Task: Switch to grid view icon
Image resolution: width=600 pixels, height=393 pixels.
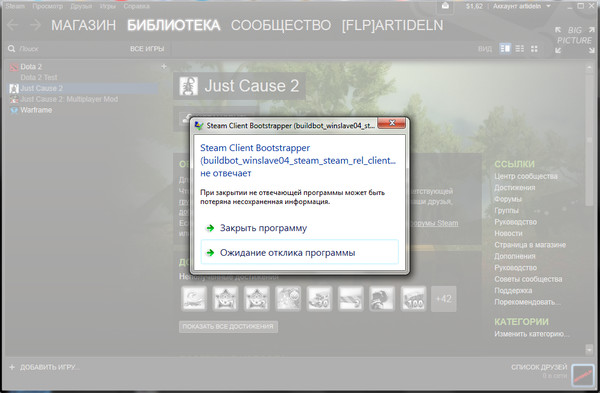Action: click(534, 49)
